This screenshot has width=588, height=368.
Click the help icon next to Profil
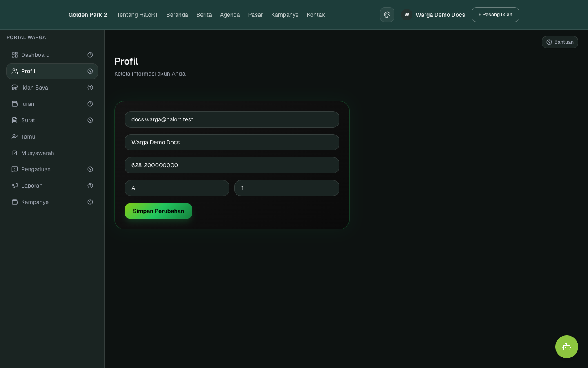click(90, 71)
